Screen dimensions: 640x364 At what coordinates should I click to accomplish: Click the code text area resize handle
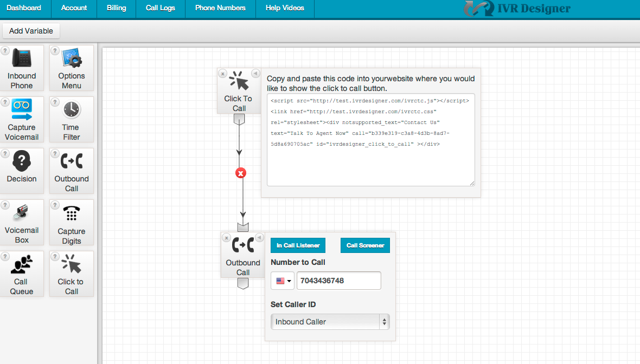pos(472,184)
